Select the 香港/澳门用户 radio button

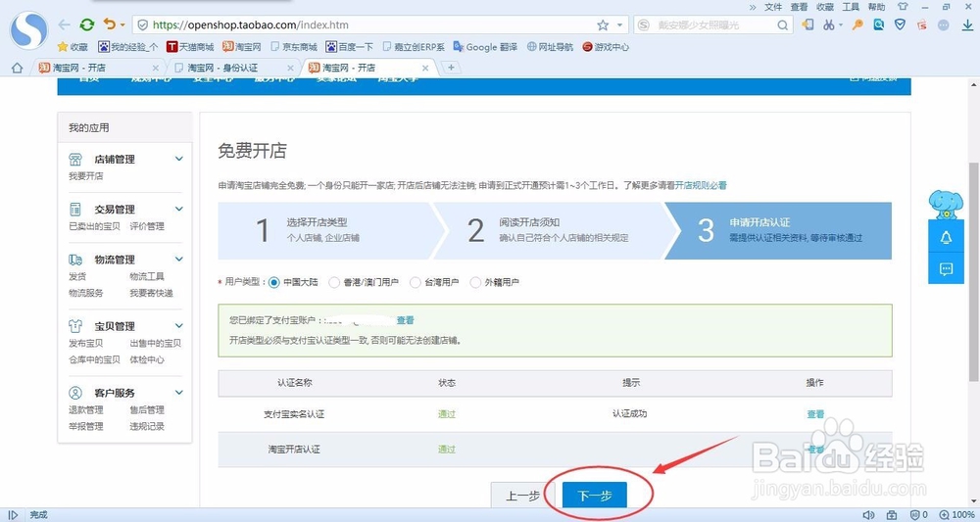click(334, 282)
